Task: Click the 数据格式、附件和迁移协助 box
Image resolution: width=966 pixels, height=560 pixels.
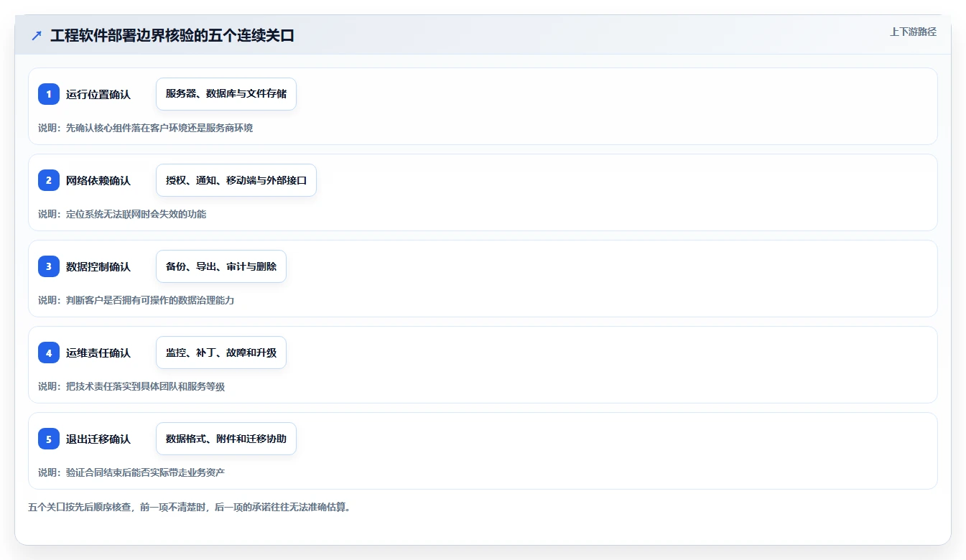Action: (226, 439)
